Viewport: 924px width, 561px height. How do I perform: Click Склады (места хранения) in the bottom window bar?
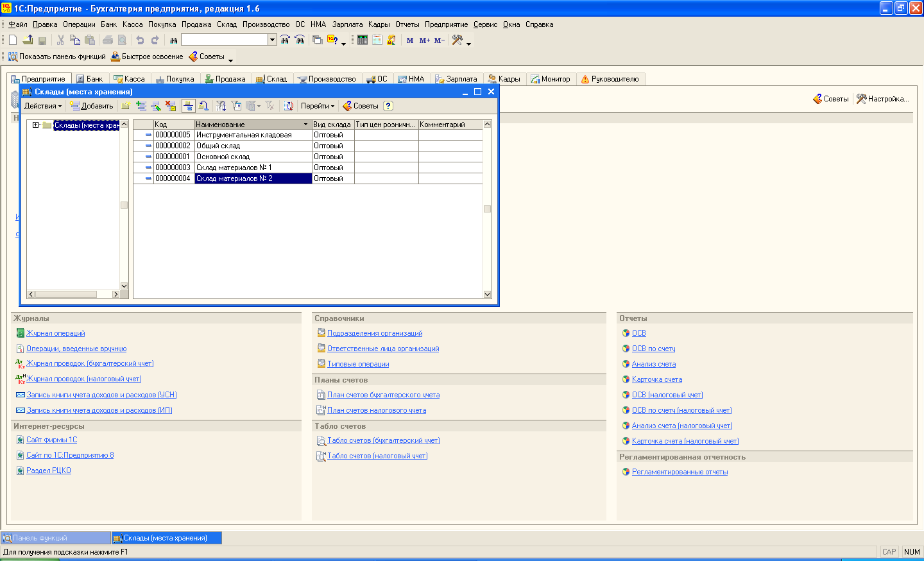tap(167, 538)
